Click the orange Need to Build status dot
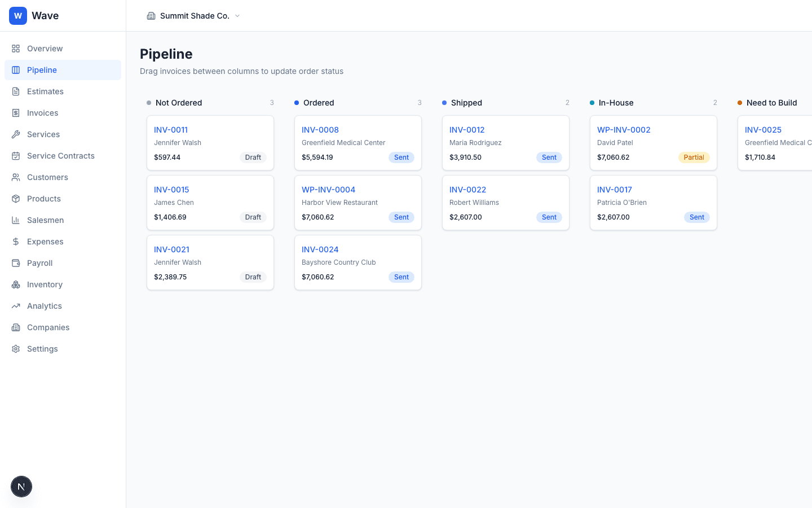 pos(739,103)
